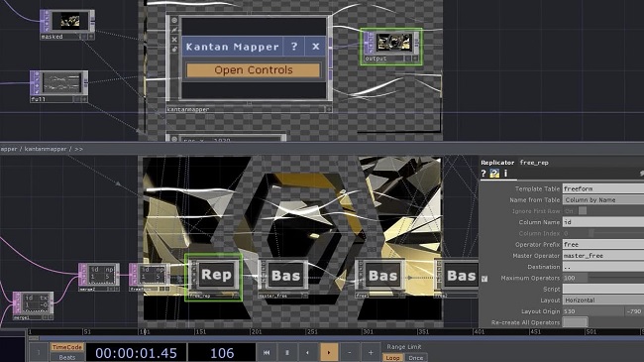Play in reverse with the back arrow
The height and width of the screenshot is (362, 644).
[307, 352]
